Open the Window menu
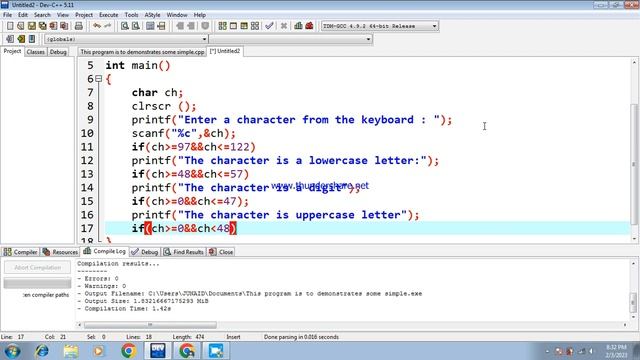 177,15
